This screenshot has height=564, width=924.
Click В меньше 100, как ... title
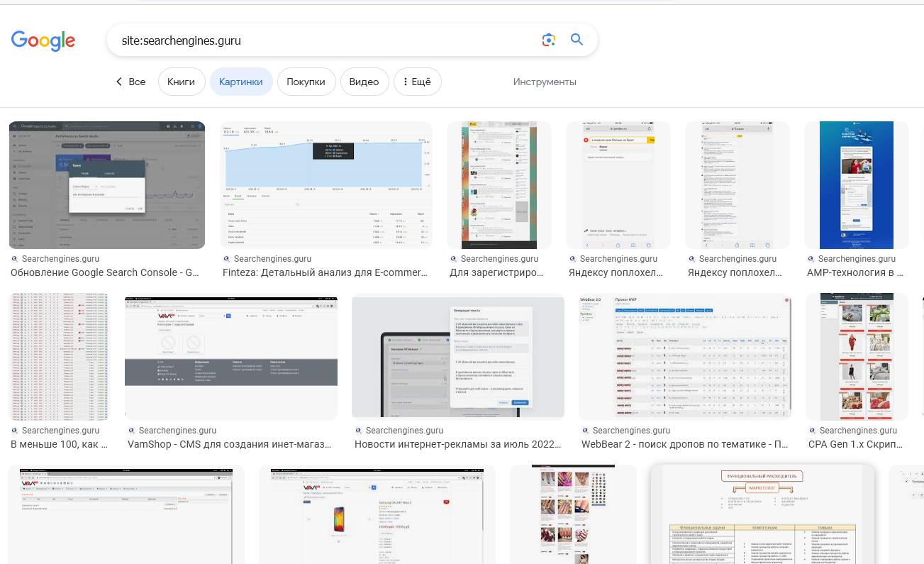[x=59, y=444]
